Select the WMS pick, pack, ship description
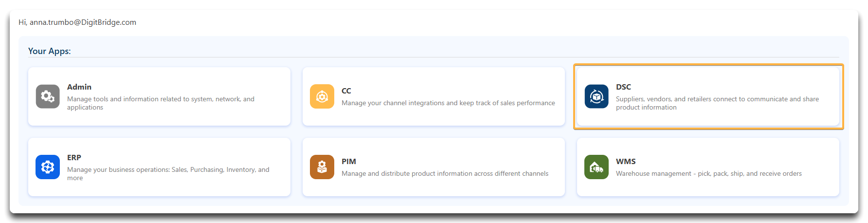Screen dimensions: 868x223 point(709,174)
